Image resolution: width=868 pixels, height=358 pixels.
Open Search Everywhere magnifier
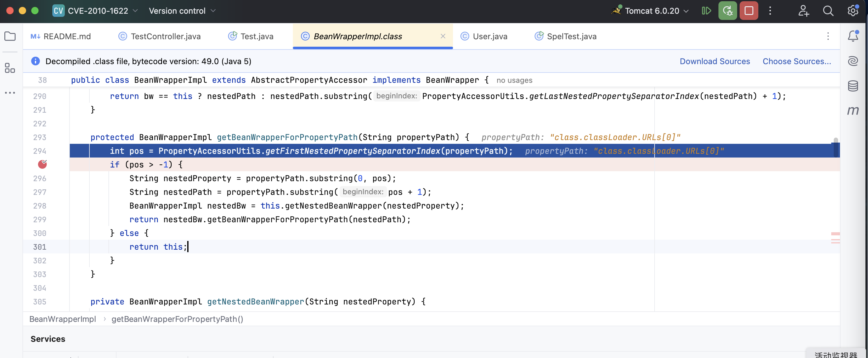pyautogui.click(x=828, y=11)
